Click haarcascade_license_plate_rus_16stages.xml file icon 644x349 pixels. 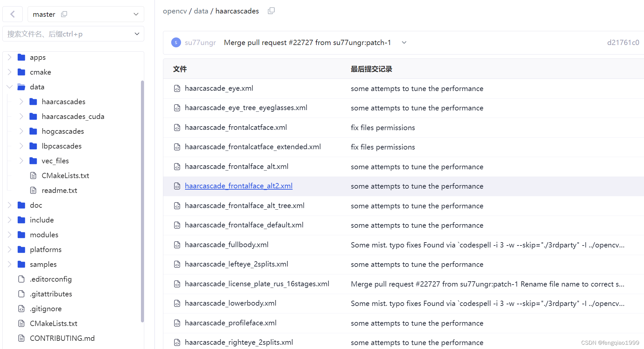[177, 284]
